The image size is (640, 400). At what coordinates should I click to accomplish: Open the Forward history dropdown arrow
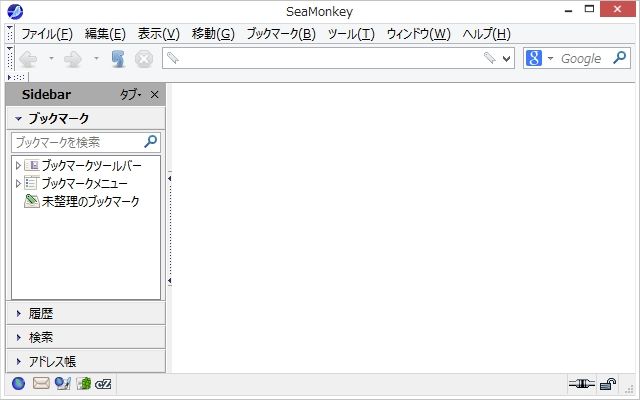96,59
